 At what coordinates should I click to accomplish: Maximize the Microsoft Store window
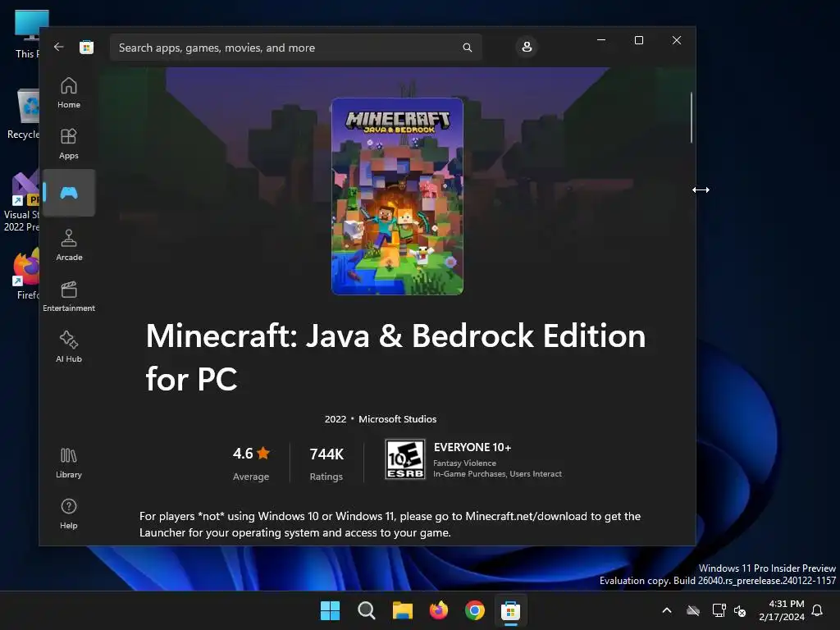point(638,40)
